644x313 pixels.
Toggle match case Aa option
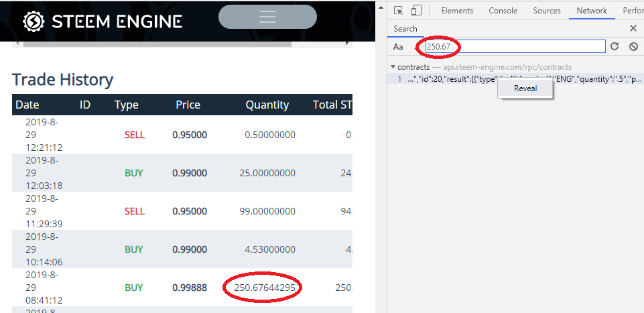coord(398,47)
